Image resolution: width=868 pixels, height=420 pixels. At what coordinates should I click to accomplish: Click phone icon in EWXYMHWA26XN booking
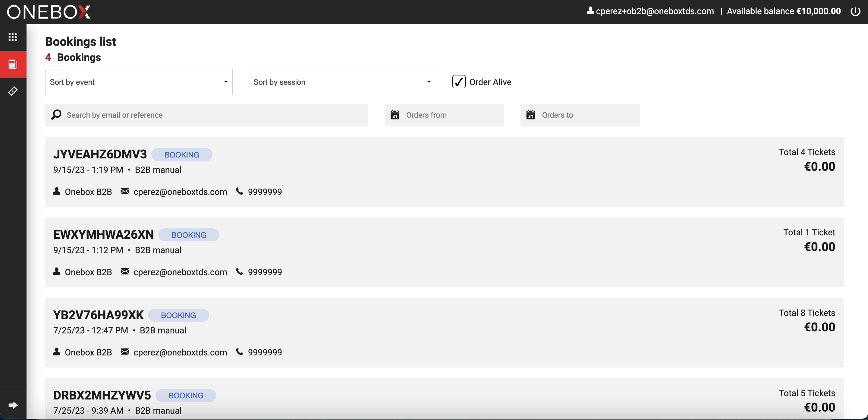239,271
